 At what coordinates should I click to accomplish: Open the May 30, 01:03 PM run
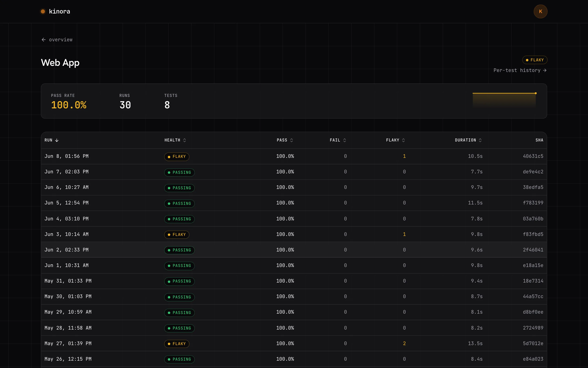[x=294, y=297]
